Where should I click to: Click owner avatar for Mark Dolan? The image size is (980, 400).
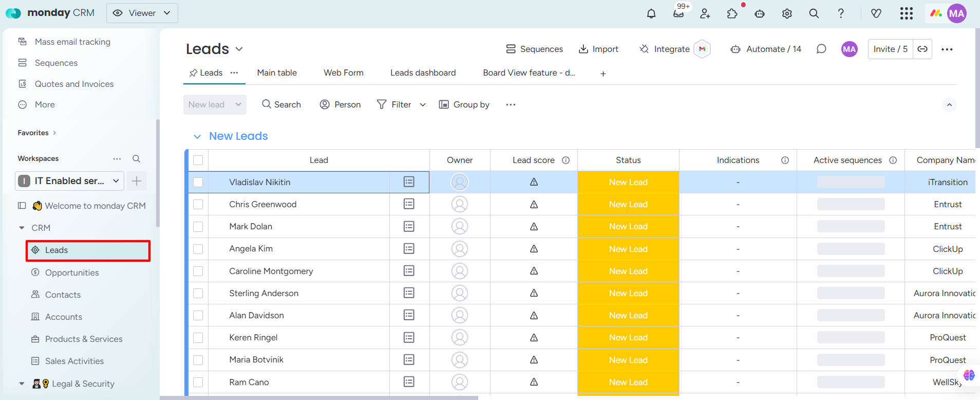click(460, 226)
